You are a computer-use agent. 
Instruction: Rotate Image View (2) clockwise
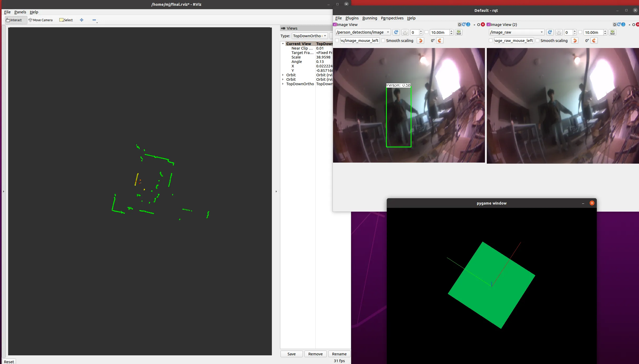tap(594, 41)
